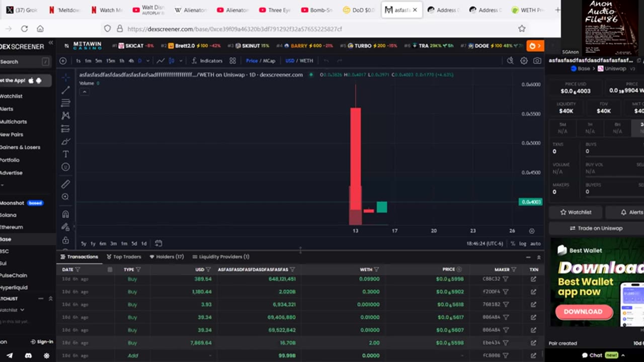Click the sidebar Search input
This screenshot has height=362, width=644.
pos(24,62)
